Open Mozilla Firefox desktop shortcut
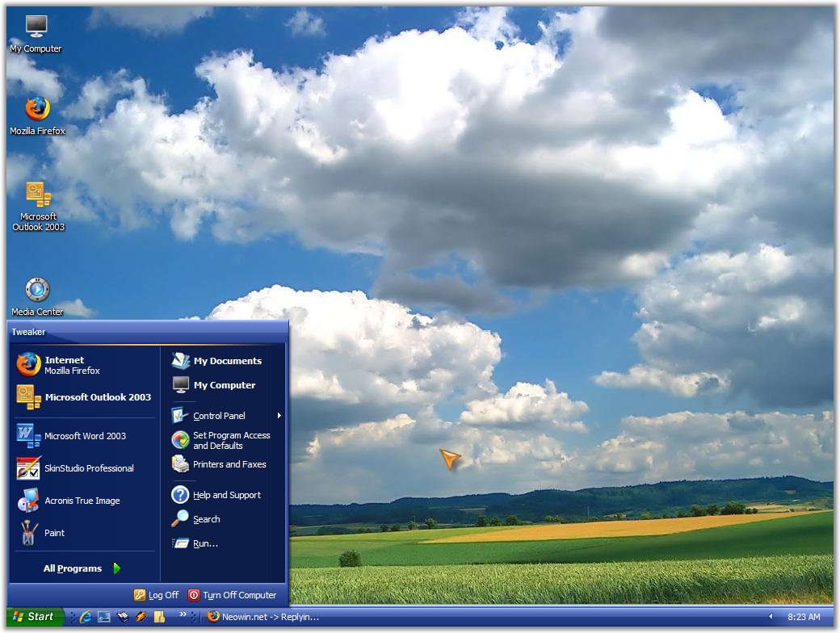Viewport: 840px width, 633px height. [x=36, y=110]
